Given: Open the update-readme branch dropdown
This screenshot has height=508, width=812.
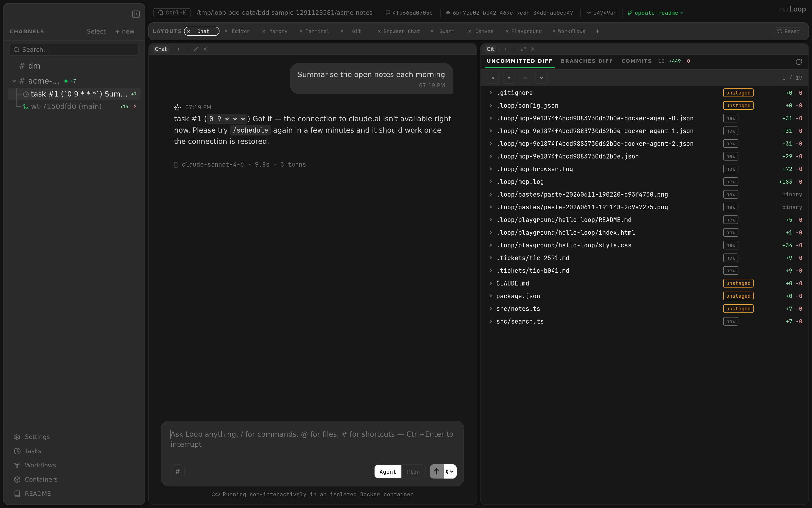Looking at the screenshot, I should pyautogui.click(x=655, y=13).
